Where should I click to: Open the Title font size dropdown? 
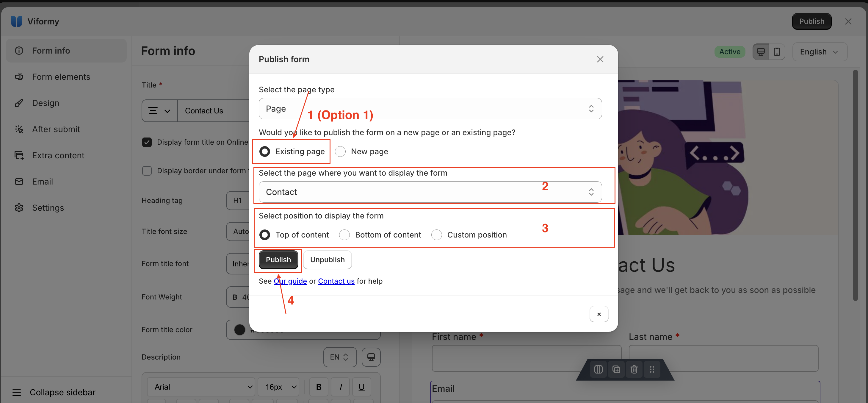tap(238, 231)
